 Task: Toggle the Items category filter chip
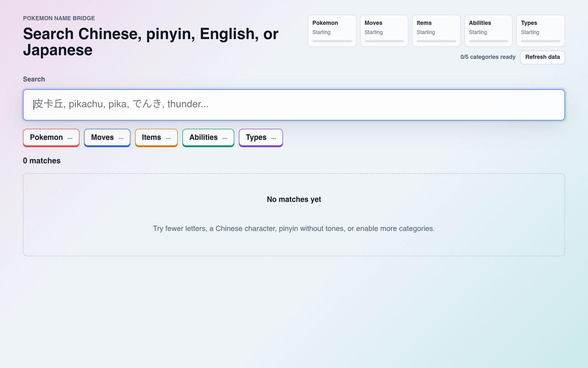click(156, 138)
